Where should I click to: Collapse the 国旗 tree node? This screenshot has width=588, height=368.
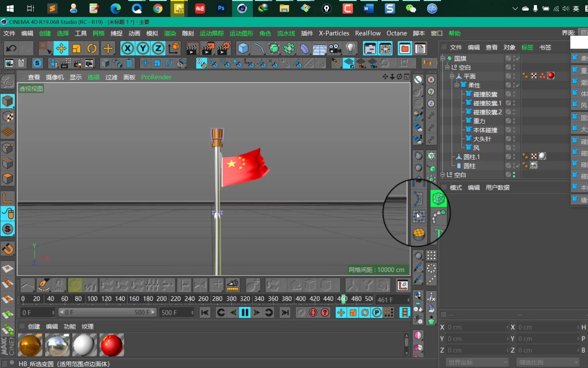click(x=443, y=58)
